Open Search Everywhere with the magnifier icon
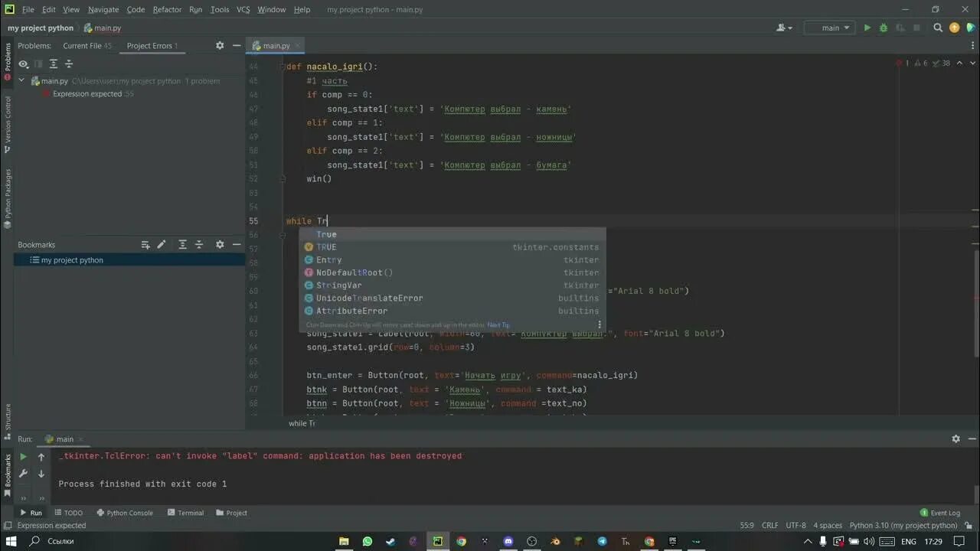Viewport: 980px width, 551px height. coord(937,28)
